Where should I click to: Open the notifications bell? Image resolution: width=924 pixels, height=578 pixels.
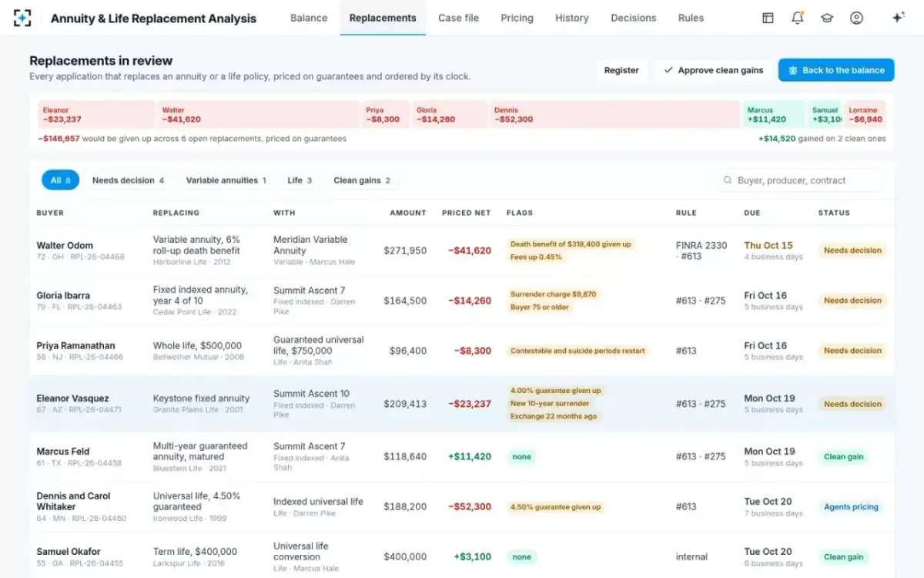pos(798,18)
